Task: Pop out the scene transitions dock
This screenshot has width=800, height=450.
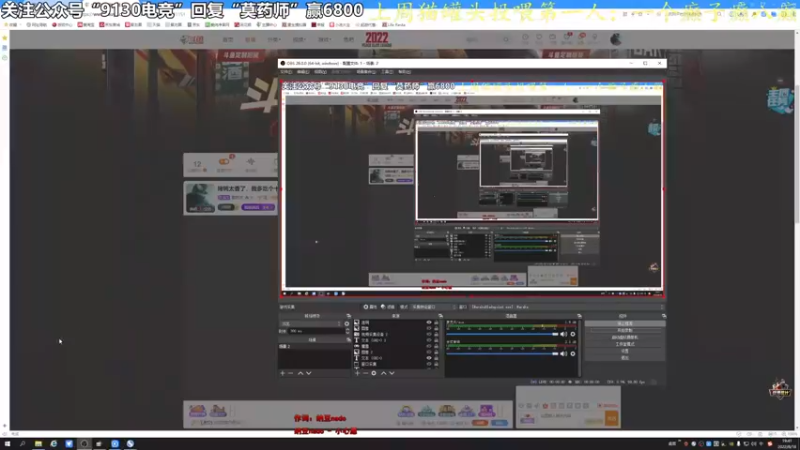Action: click(x=348, y=316)
